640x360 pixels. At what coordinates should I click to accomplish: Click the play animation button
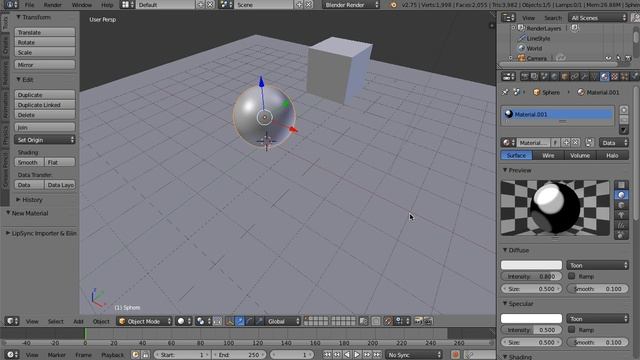(357, 355)
